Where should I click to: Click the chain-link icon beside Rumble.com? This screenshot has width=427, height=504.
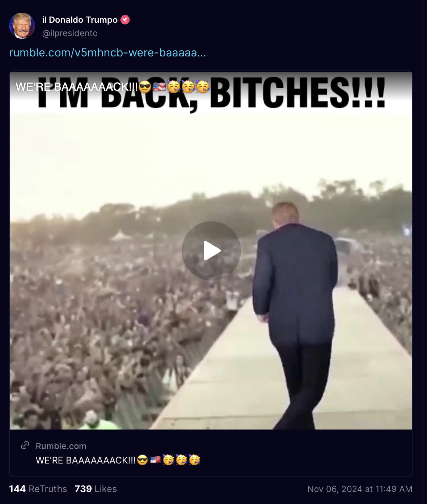pos(25,445)
